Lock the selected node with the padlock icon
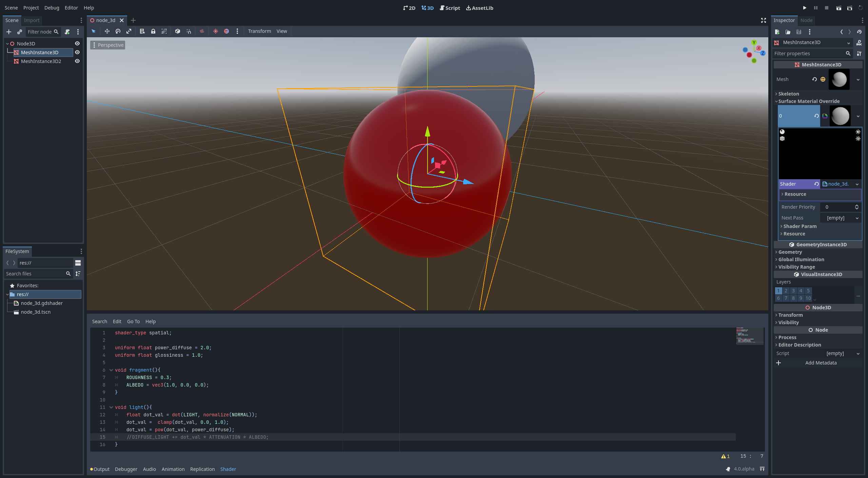This screenshot has height=478, width=868. click(153, 31)
